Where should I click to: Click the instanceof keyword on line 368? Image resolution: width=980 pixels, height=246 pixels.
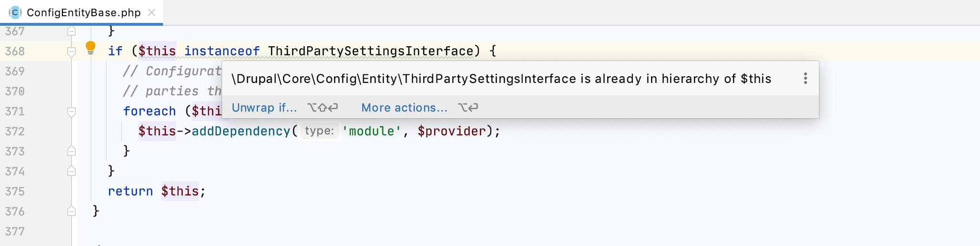pos(222,51)
